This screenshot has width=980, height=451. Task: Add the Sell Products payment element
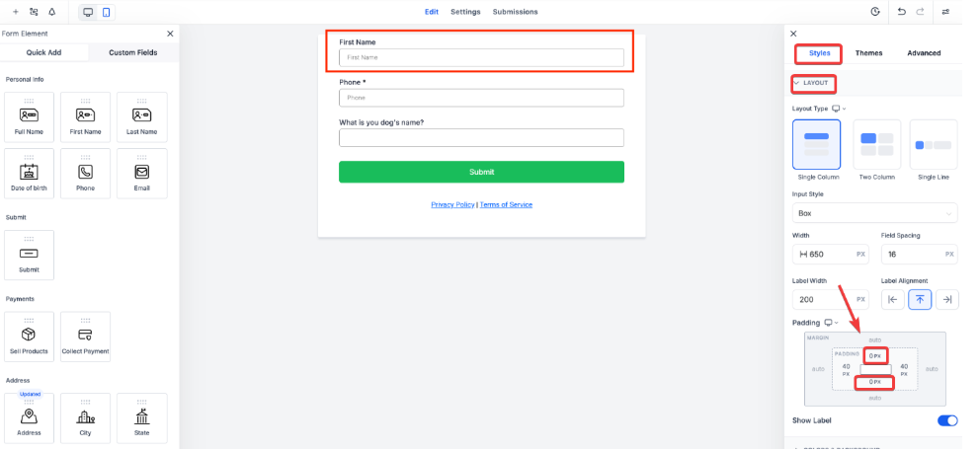point(29,337)
